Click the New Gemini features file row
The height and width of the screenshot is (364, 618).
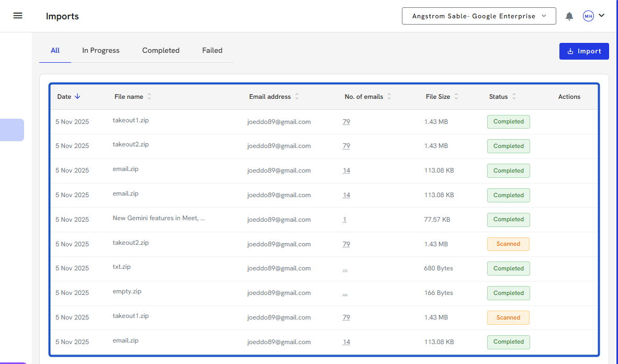pos(159,219)
